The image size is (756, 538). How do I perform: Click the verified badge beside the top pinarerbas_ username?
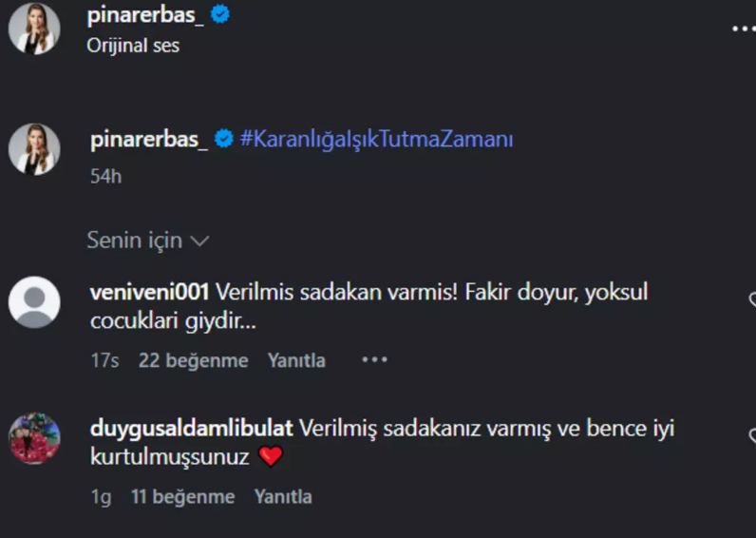pyautogui.click(x=220, y=15)
